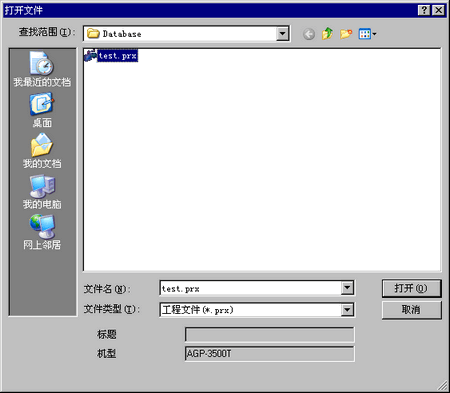Image resolution: width=450 pixels, height=393 pixels.
Task: Expand the 文件名 dropdown arrow
Action: click(347, 288)
